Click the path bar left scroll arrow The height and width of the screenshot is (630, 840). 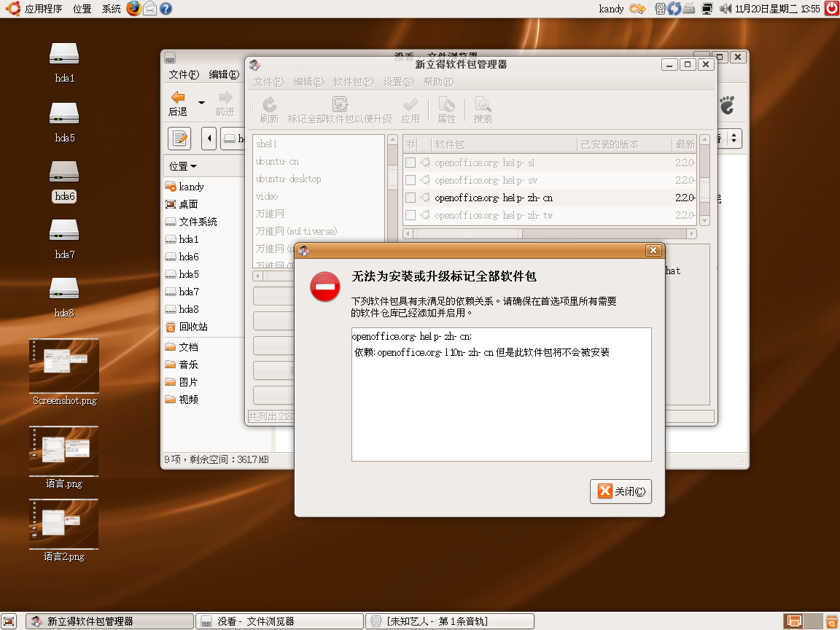pyautogui.click(x=209, y=139)
